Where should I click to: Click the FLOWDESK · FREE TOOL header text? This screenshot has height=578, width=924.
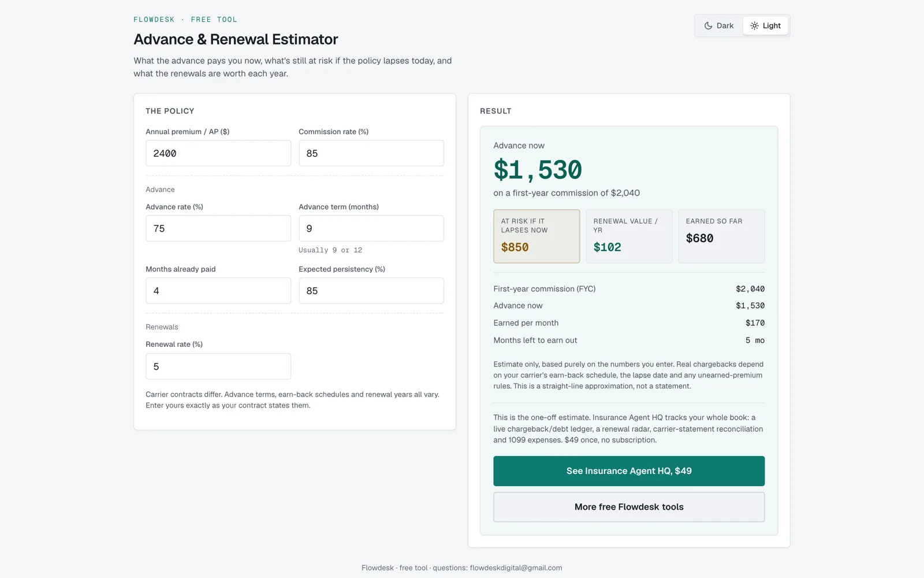click(185, 20)
